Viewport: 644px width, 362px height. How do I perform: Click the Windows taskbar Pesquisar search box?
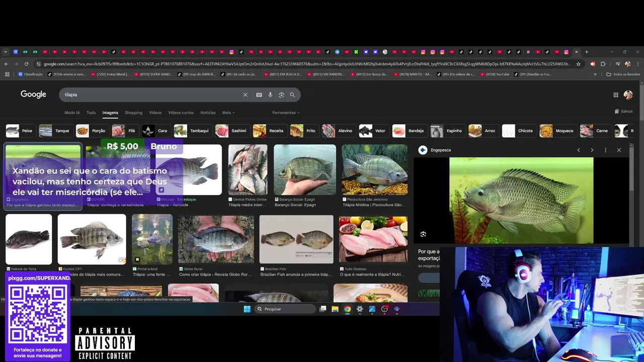(284, 309)
